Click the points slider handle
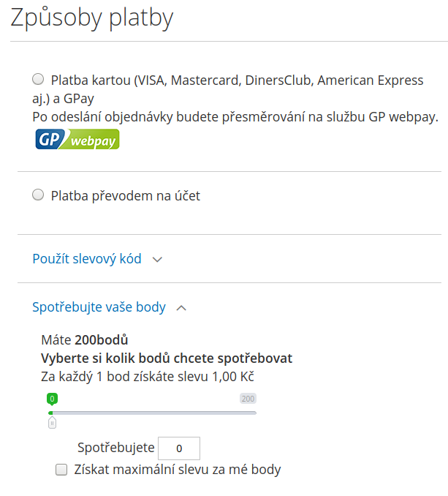Screen dimensions: 448x496 tap(52, 422)
